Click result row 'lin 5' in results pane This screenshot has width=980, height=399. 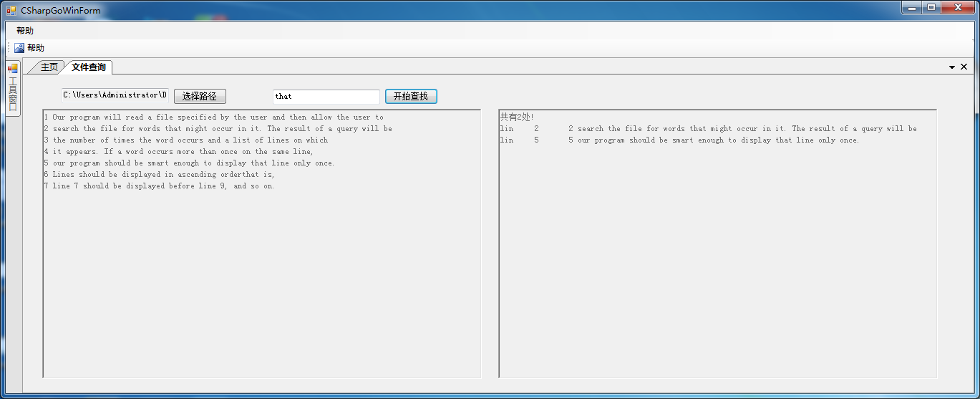(679, 140)
